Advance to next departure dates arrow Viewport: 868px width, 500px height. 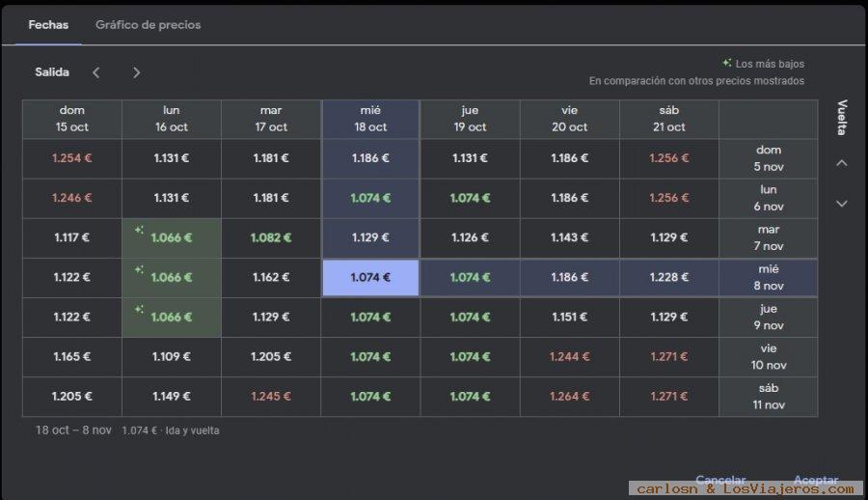pos(136,72)
